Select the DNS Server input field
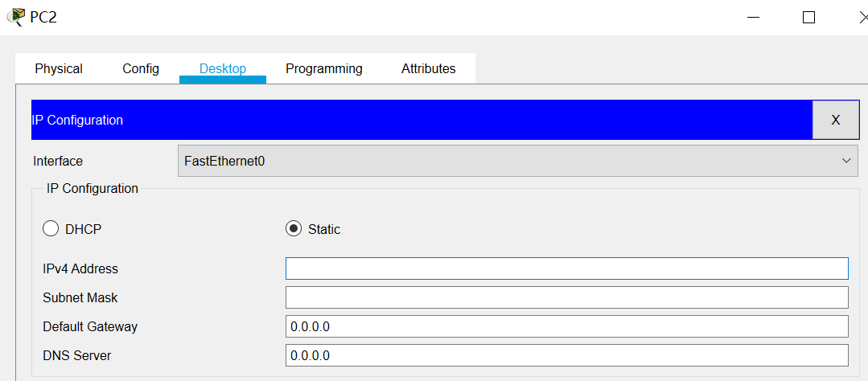 tap(566, 355)
